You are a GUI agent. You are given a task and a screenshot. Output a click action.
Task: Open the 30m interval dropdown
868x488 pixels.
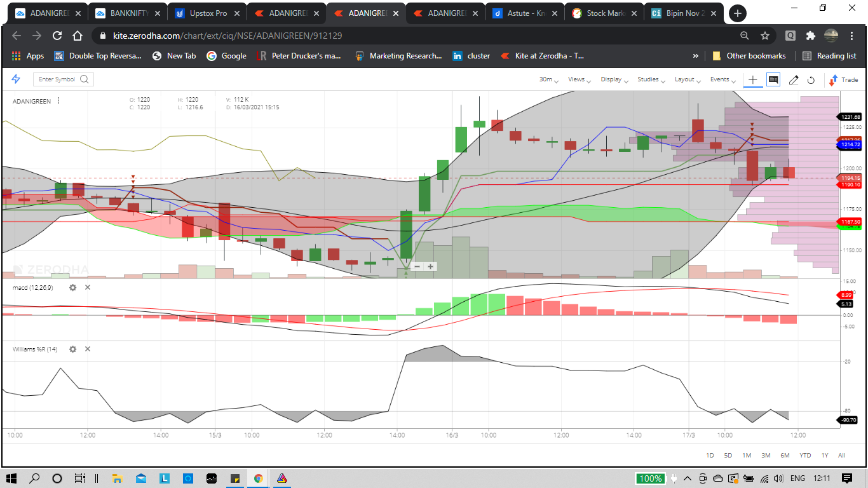pyautogui.click(x=548, y=79)
